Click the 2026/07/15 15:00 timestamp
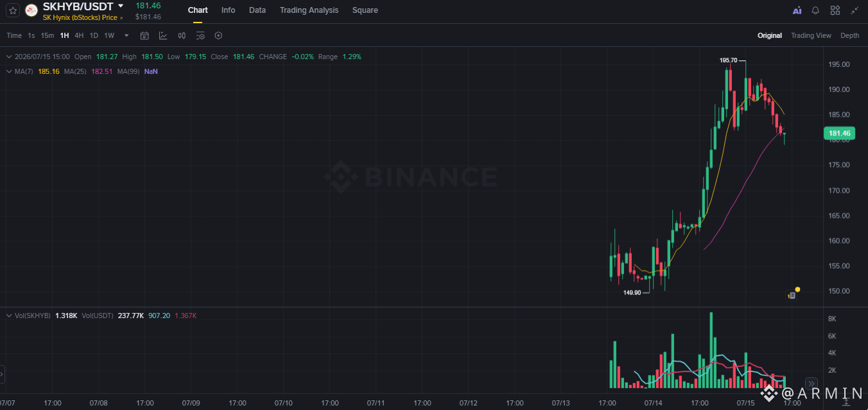The image size is (868, 410). pyautogui.click(x=42, y=57)
